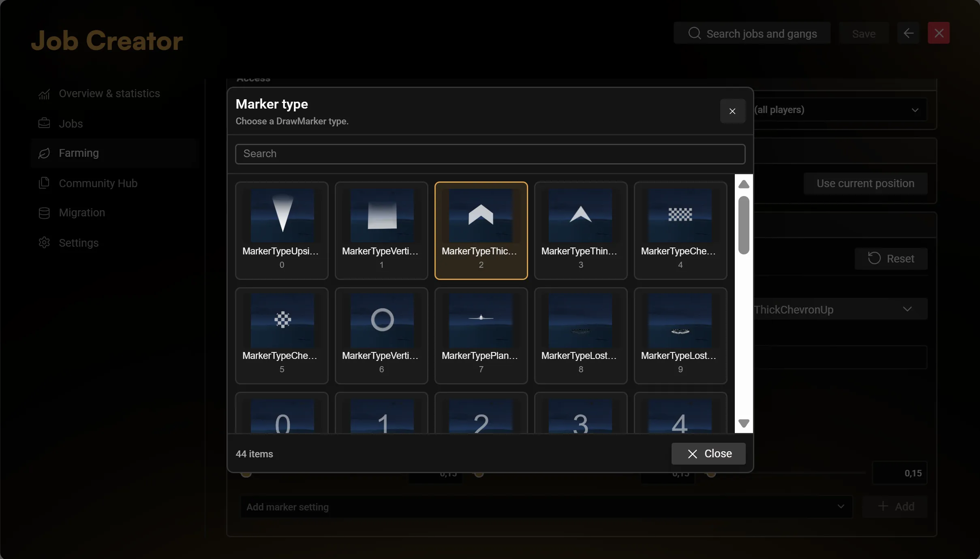Click the Reset button
Viewport: 980px width, 559px height.
891,258
